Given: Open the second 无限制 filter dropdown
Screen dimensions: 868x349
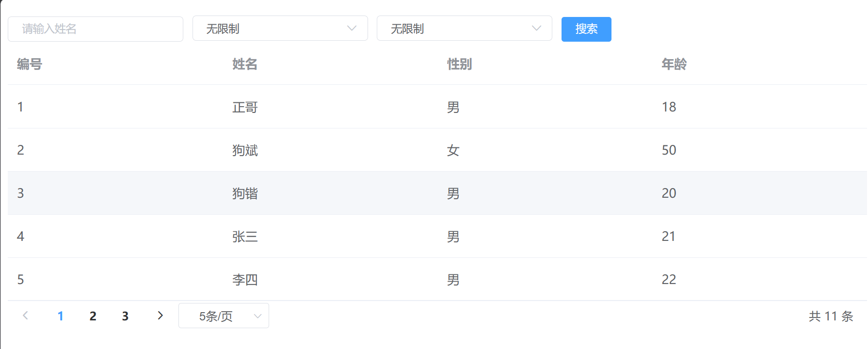Looking at the screenshot, I should tap(464, 29).
